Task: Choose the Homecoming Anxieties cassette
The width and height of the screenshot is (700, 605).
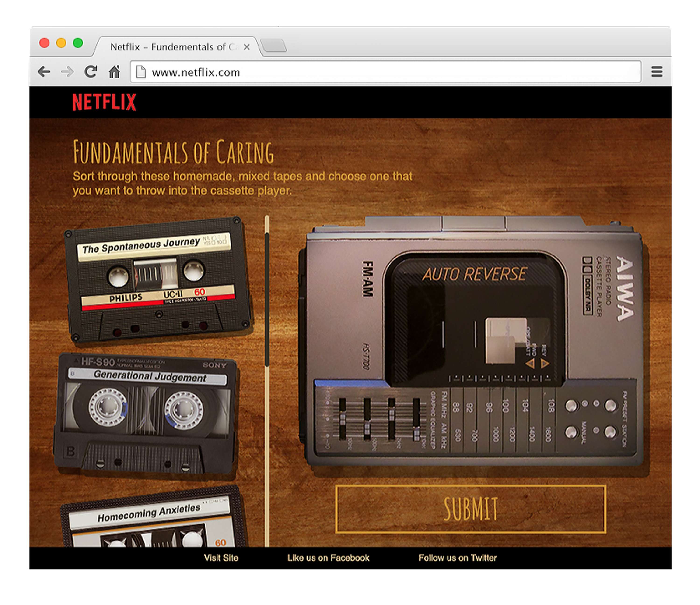Action: [x=154, y=517]
